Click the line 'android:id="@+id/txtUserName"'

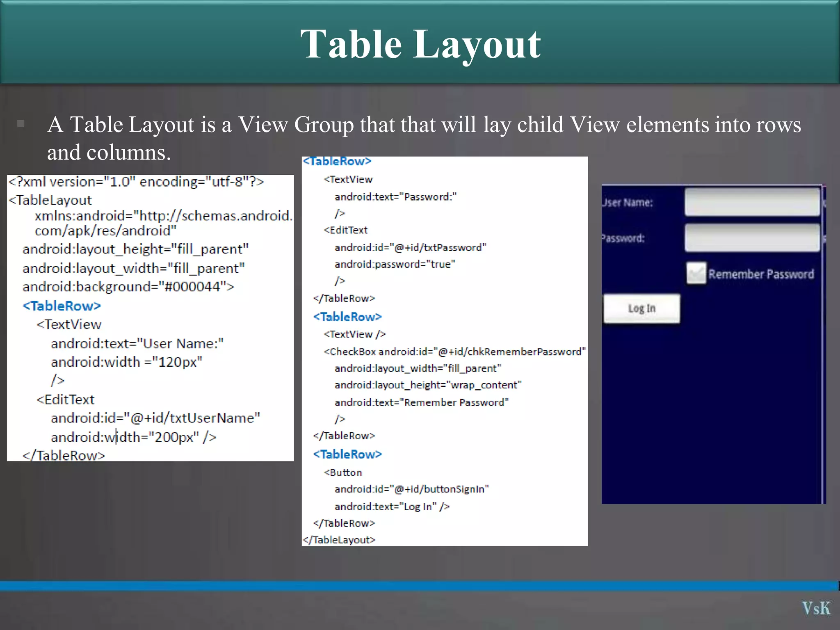coord(155,418)
